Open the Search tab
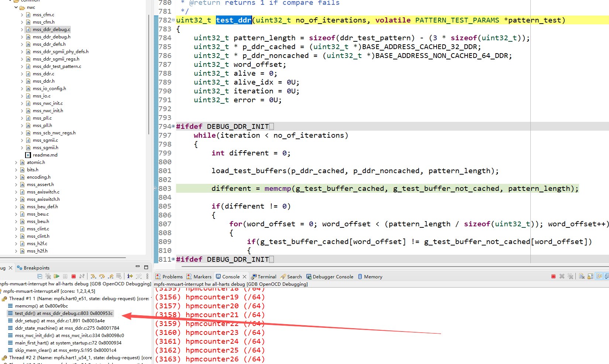609x364 pixels. (x=291, y=277)
